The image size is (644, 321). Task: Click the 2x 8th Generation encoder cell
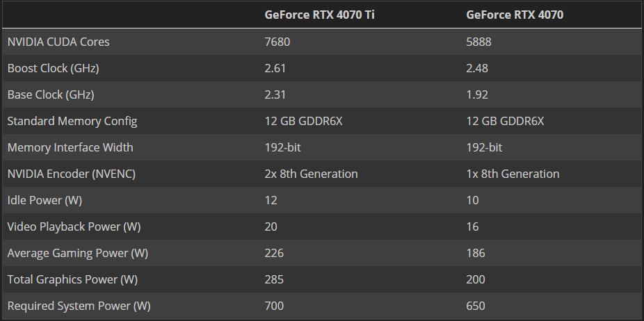(x=311, y=174)
